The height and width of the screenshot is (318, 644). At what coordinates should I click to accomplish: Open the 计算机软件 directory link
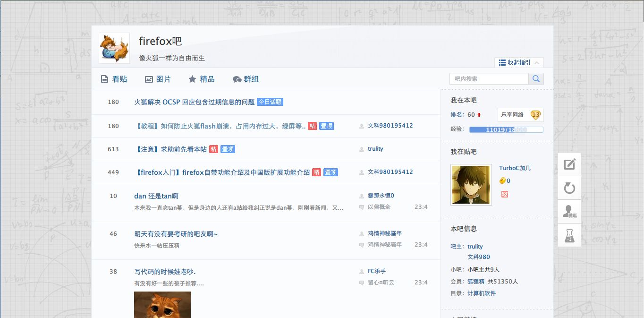coord(482,293)
